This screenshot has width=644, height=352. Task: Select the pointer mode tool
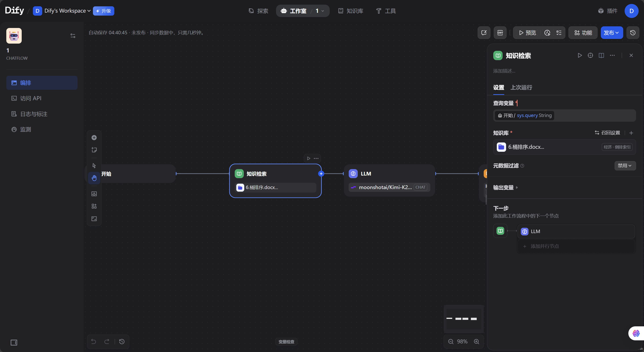94,166
